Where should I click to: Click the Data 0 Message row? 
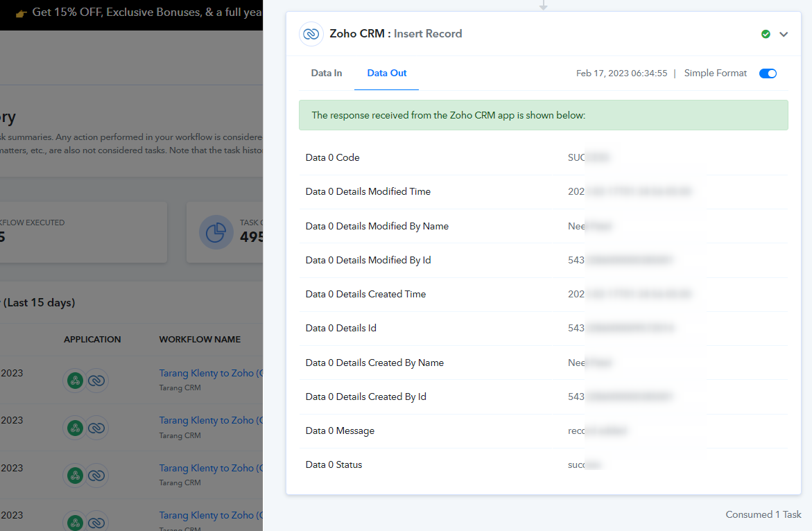pyautogui.click(x=543, y=430)
